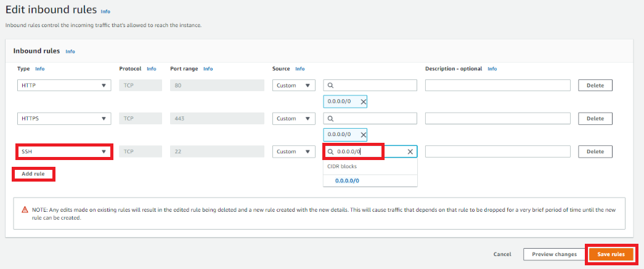
Task: Delete the HTTP inbound rule
Action: pyautogui.click(x=595, y=86)
